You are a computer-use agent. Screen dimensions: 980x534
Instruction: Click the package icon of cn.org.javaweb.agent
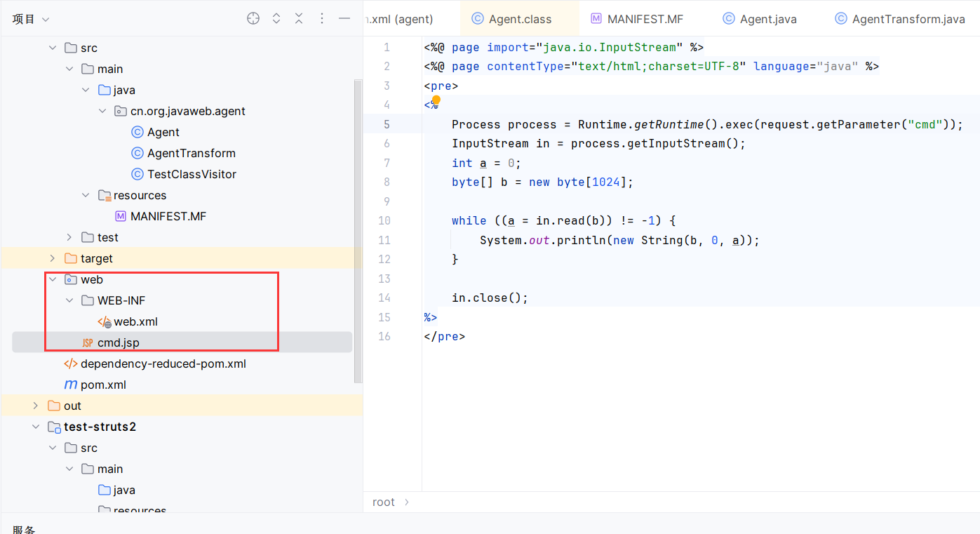click(121, 111)
